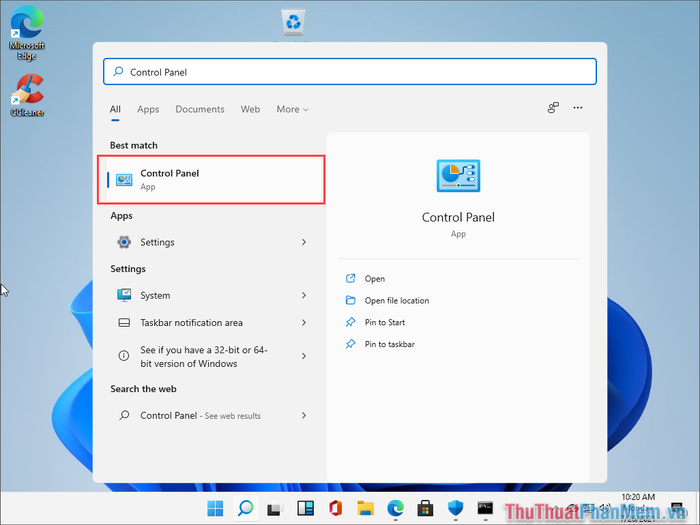Click the large Control Panel preview icon

tap(458, 176)
